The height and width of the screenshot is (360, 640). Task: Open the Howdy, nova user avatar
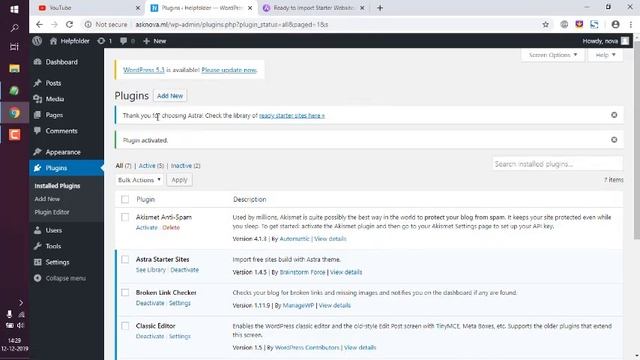(625, 41)
